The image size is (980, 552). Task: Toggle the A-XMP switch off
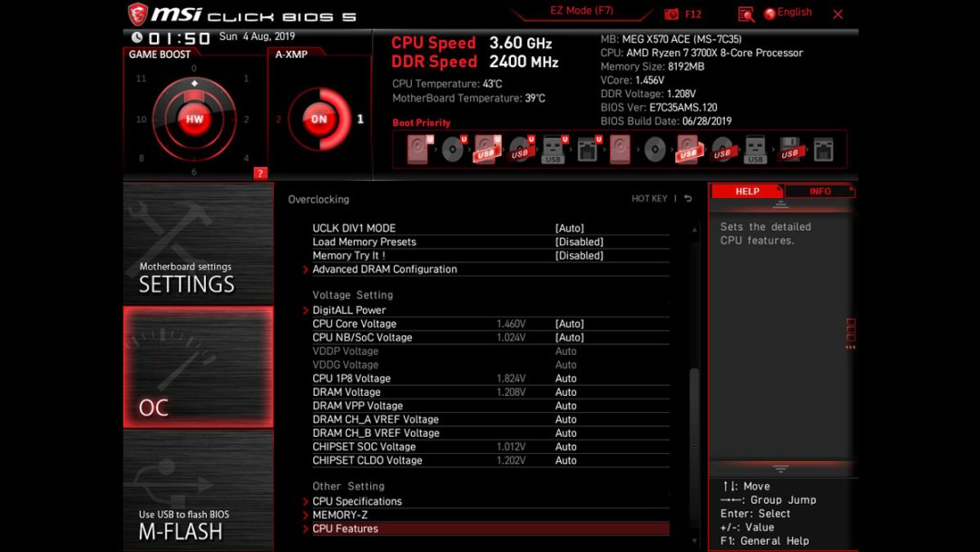coord(319,118)
